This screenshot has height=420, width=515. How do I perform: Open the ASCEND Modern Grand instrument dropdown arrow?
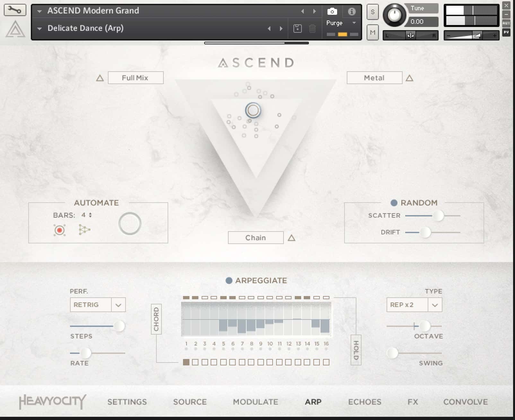[39, 11]
